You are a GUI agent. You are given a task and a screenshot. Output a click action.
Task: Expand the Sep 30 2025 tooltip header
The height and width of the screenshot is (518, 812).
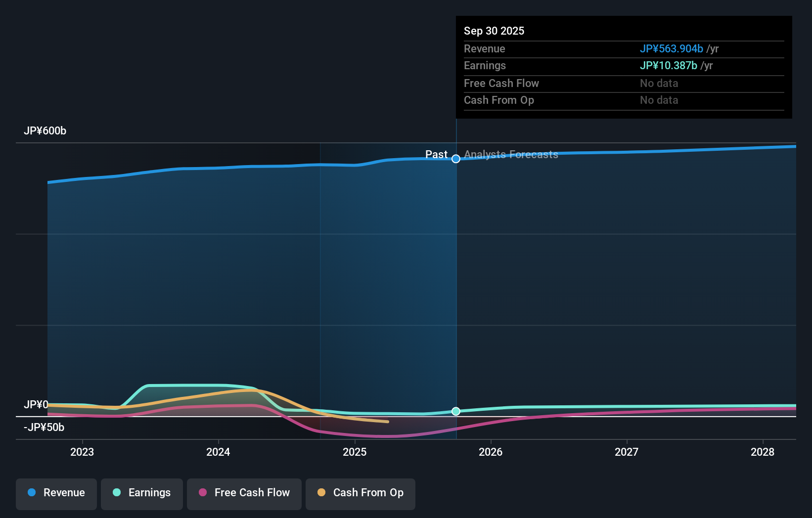[494, 31]
